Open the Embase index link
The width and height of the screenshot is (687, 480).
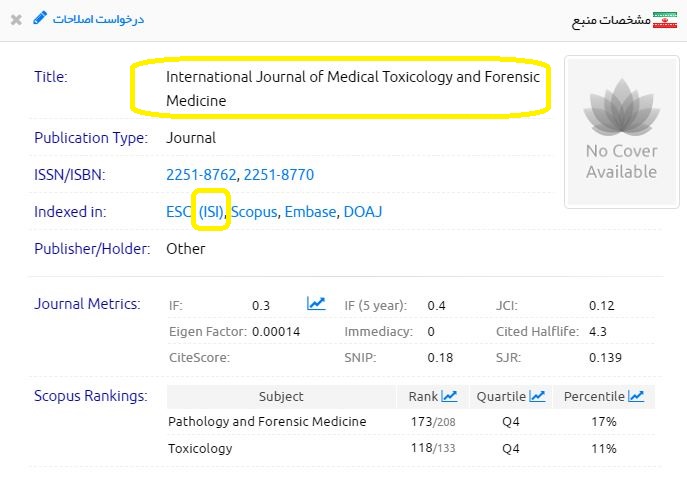[310, 212]
